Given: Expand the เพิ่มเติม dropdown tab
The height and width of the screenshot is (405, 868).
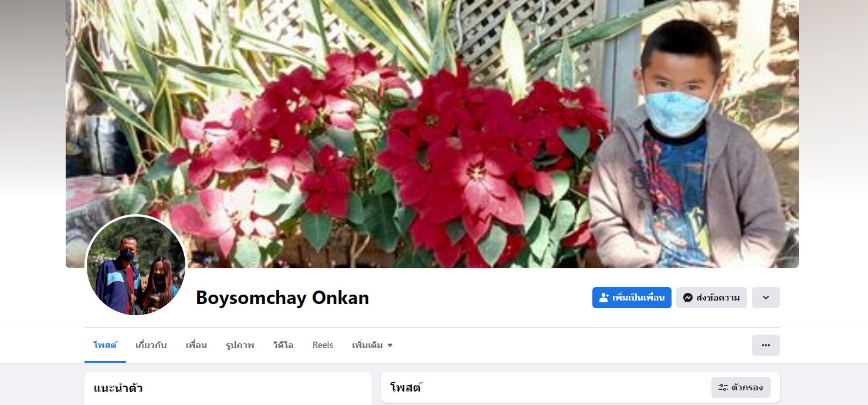Looking at the screenshot, I should point(372,345).
